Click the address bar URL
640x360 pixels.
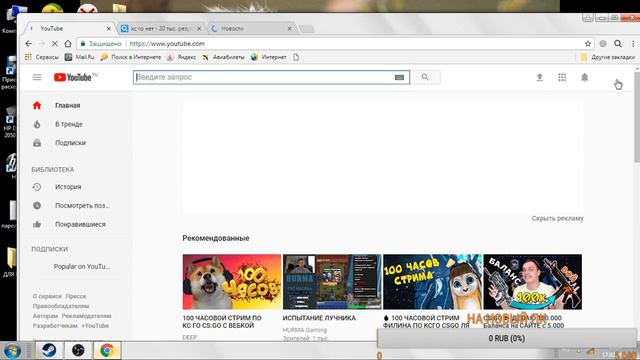[167, 44]
